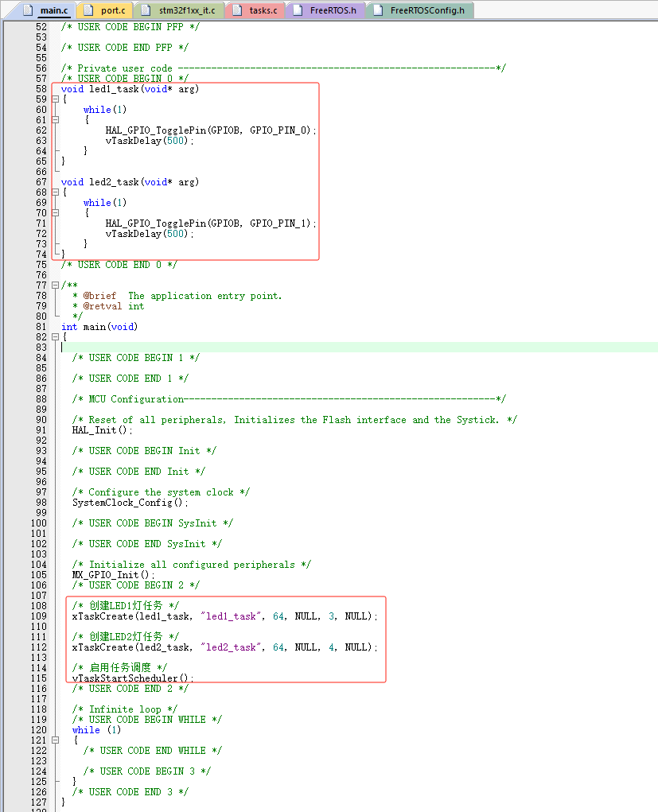This screenshot has height=812, width=658.
Task: Click 'while(1)' on line 60
Action: tap(105, 109)
